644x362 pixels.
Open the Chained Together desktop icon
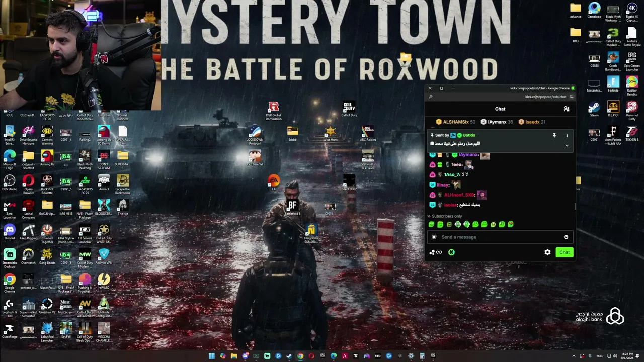coord(47,233)
